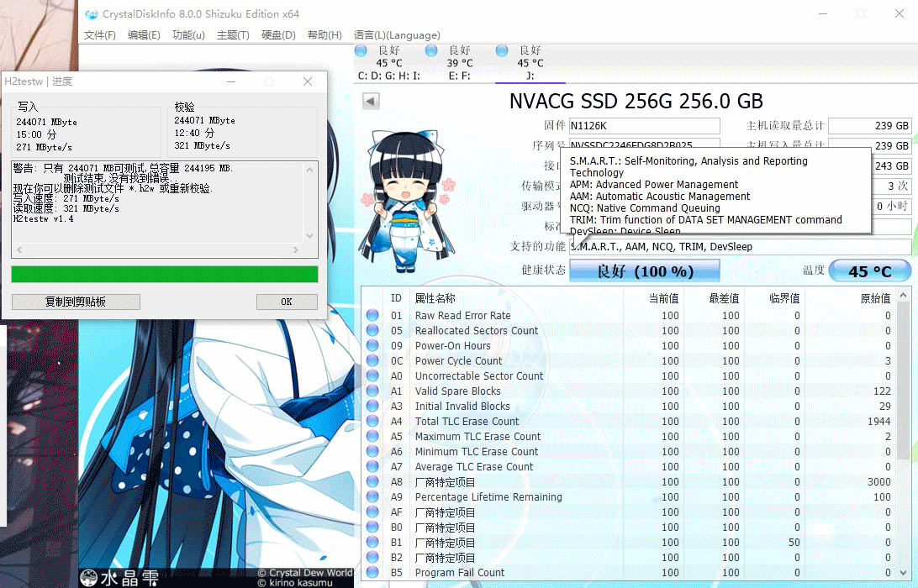Click the previous disk arrow button
The height and width of the screenshot is (588, 918).
(x=371, y=102)
